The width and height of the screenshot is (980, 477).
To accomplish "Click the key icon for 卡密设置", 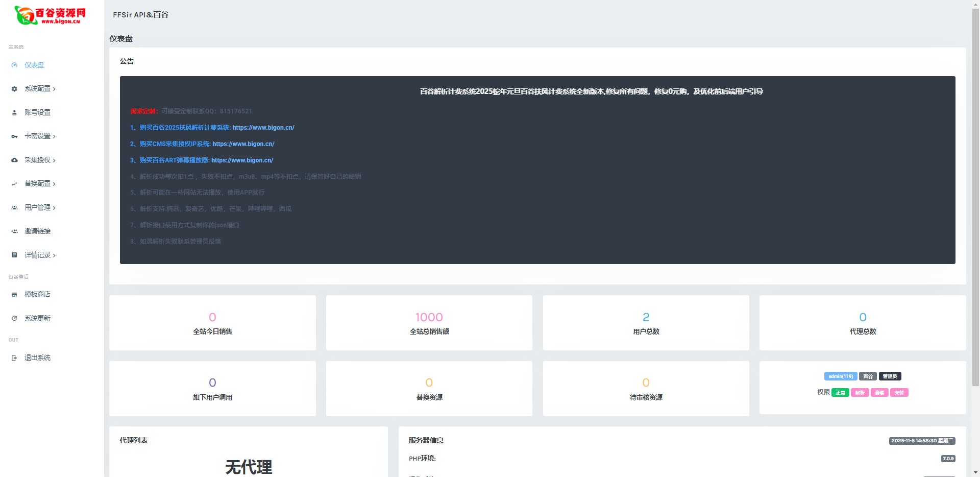I will 14,136.
